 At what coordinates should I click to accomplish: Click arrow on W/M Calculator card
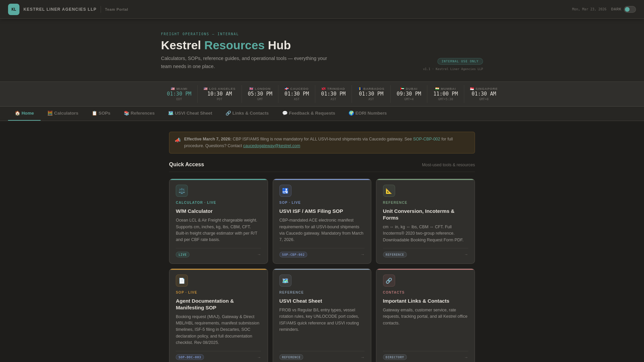(x=259, y=255)
